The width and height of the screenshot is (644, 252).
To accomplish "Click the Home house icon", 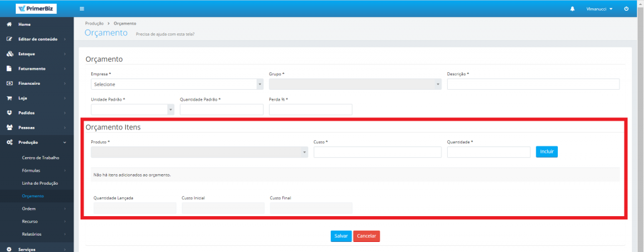I will pyautogui.click(x=9, y=25).
